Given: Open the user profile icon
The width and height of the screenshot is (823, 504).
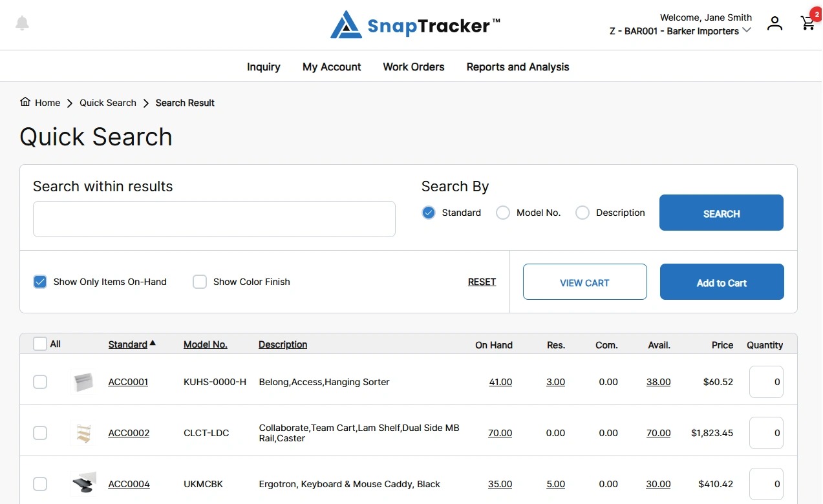Looking at the screenshot, I should tap(775, 23).
